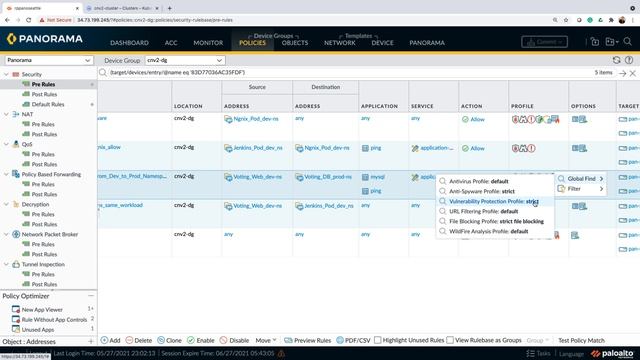The height and width of the screenshot is (360, 640).
Task: Open Security Default Rules
Action: [48, 104]
